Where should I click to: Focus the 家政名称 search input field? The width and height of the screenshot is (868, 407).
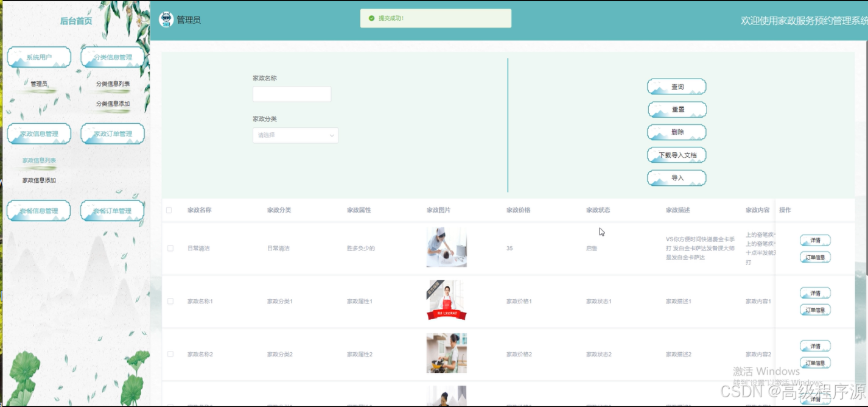292,94
